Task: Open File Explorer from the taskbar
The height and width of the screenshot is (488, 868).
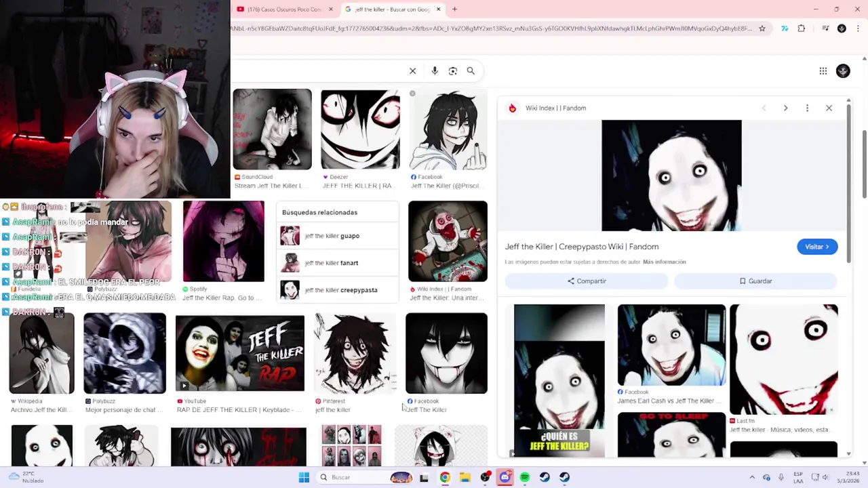Action: [x=465, y=477]
